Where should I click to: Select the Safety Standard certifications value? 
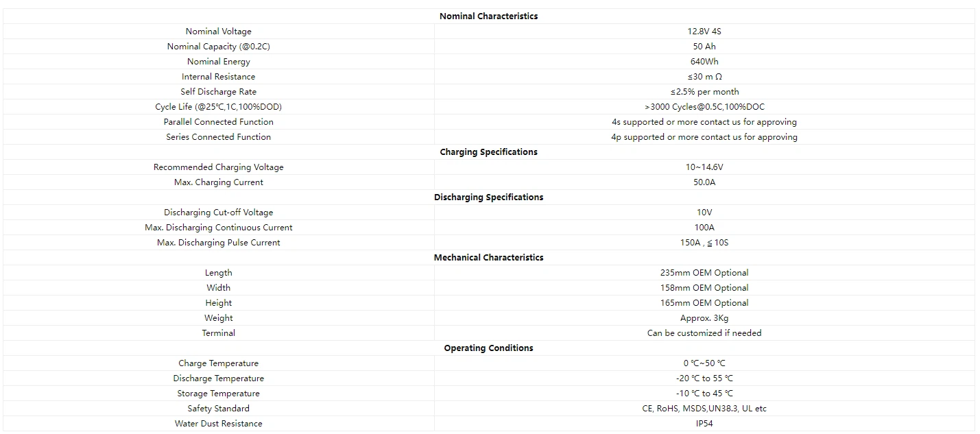704,409
